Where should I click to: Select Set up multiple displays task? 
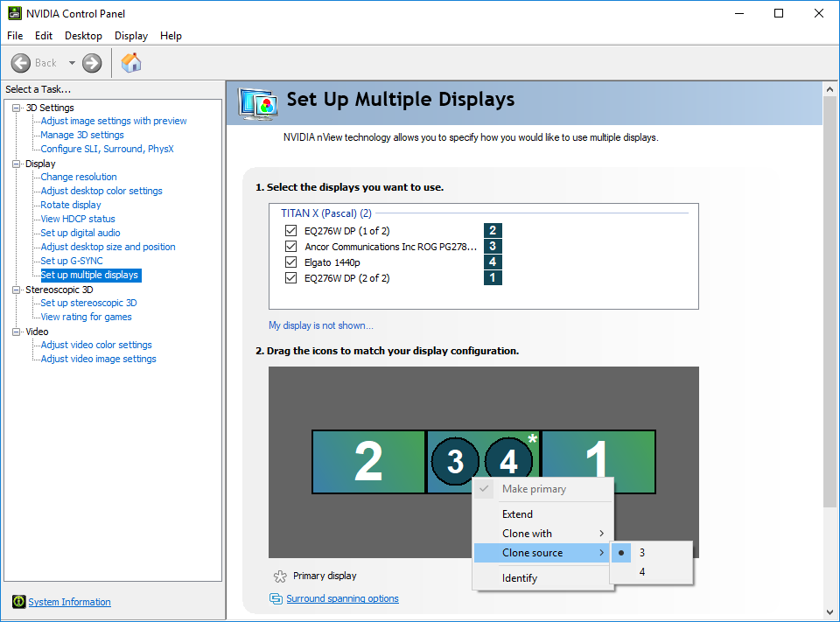point(90,275)
